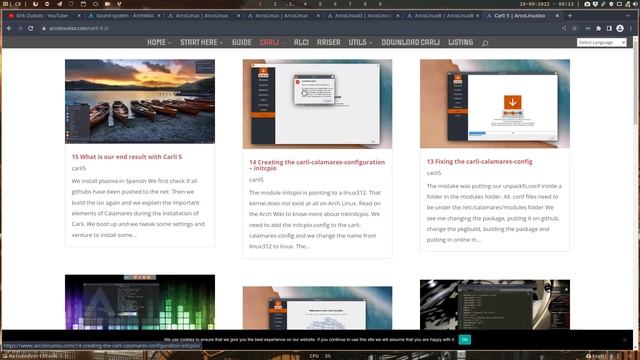The width and height of the screenshot is (640, 360).
Task: Click cloud launcher icon in top panel
Action: coord(96,4)
